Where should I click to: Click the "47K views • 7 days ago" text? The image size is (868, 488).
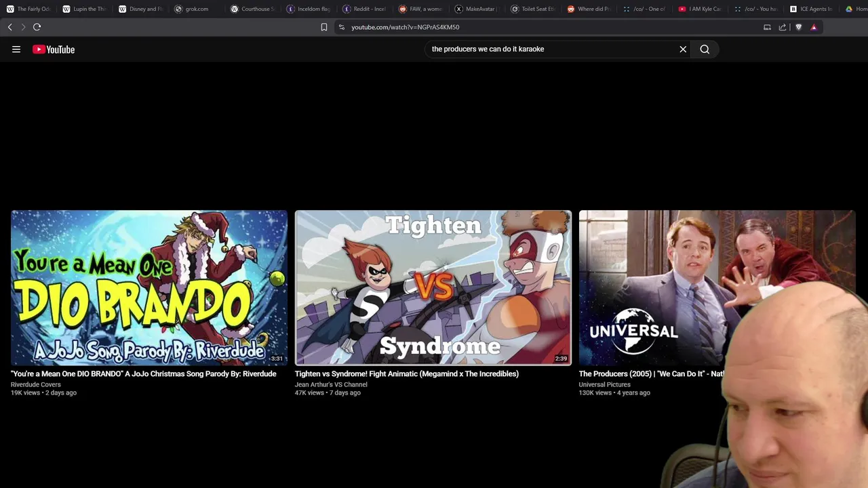coord(328,392)
